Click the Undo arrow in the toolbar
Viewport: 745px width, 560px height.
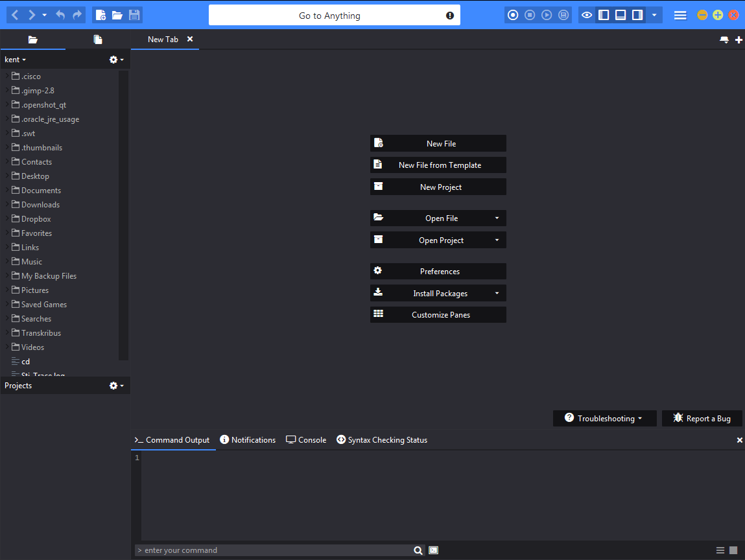(62, 14)
